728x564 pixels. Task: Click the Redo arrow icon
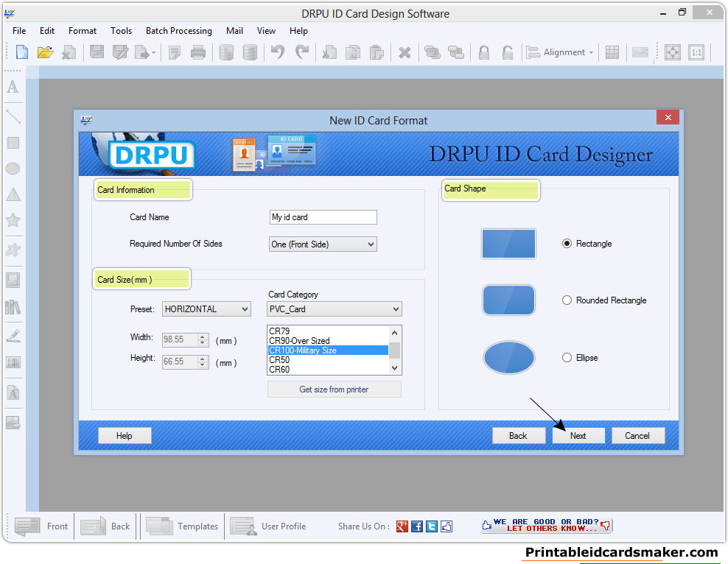[302, 52]
